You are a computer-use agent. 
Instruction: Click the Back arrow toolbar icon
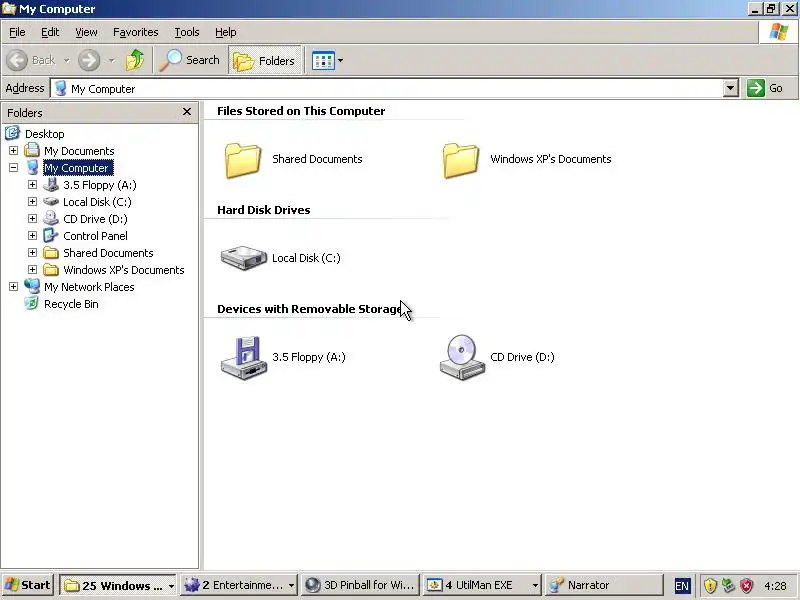(x=17, y=60)
